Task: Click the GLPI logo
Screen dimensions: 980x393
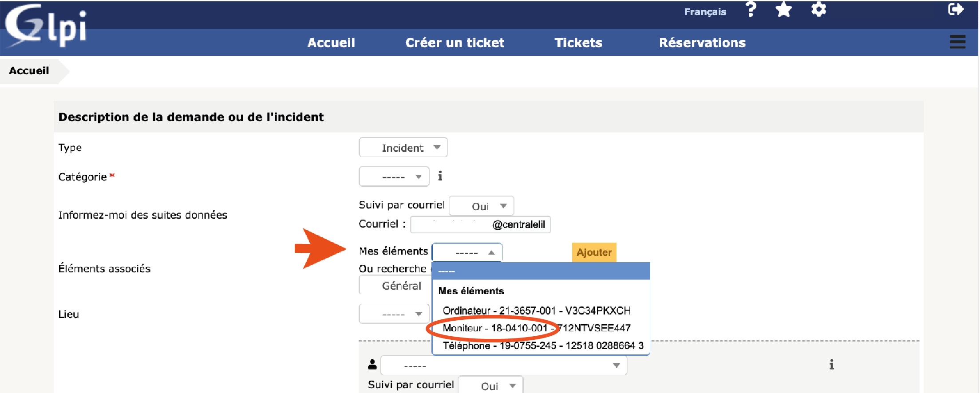Action: 46,26
